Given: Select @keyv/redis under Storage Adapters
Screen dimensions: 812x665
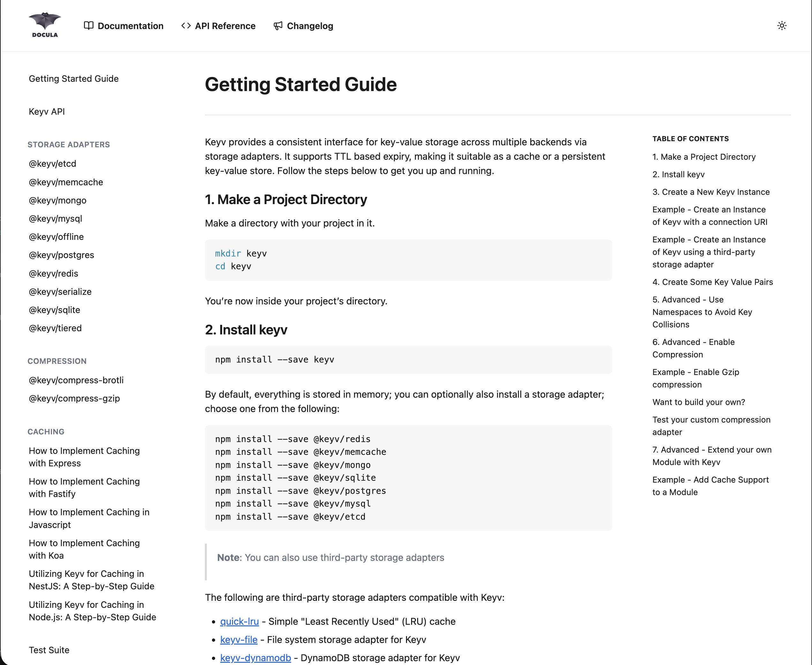Looking at the screenshot, I should tap(53, 273).
